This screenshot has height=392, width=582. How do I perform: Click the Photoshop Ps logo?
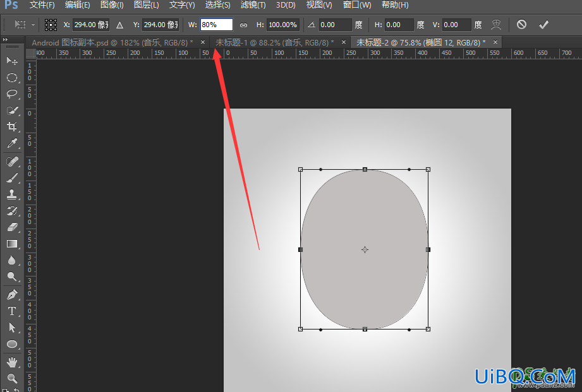[11, 5]
